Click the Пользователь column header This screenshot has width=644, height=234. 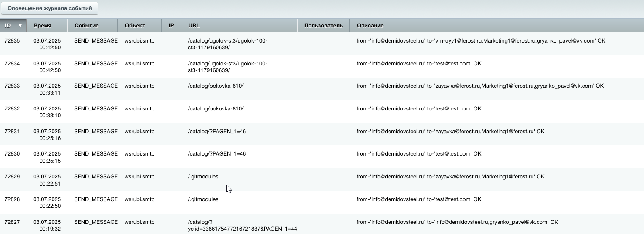pyautogui.click(x=323, y=25)
